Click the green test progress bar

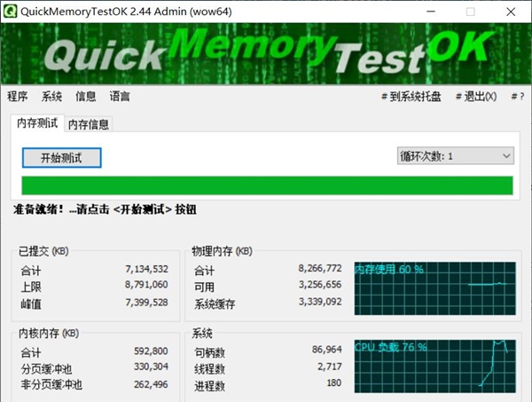(x=267, y=185)
